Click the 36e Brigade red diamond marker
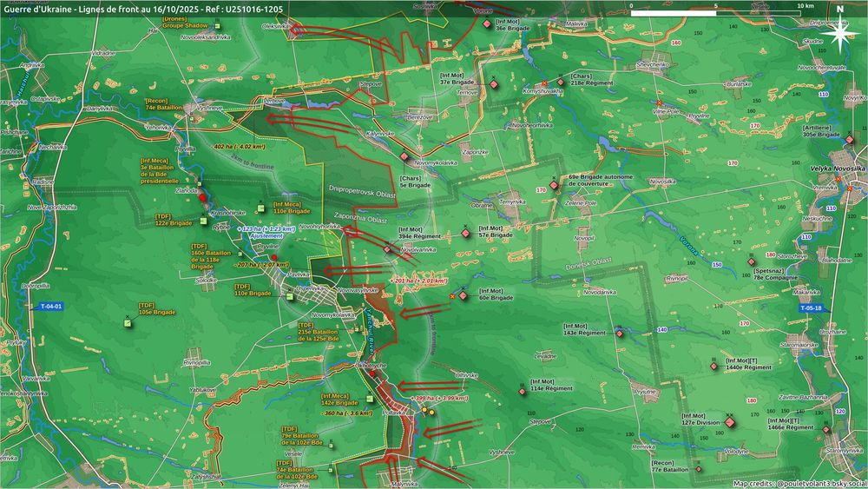 [487, 23]
